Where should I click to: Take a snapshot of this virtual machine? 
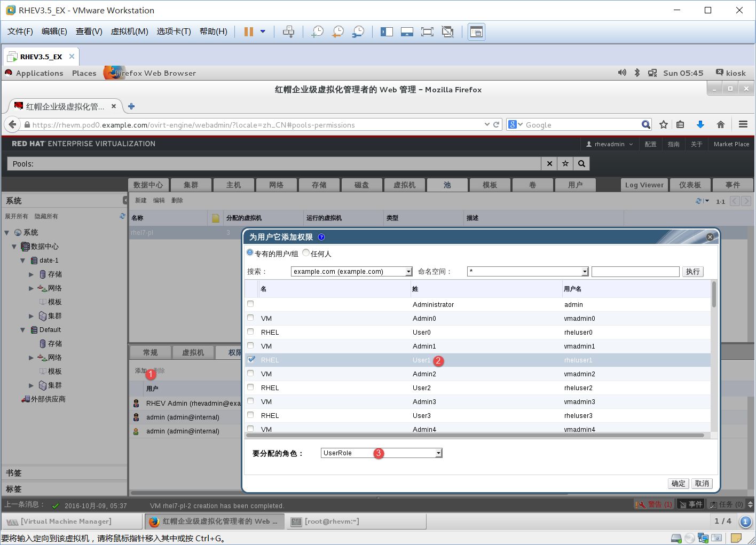[318, 31]
